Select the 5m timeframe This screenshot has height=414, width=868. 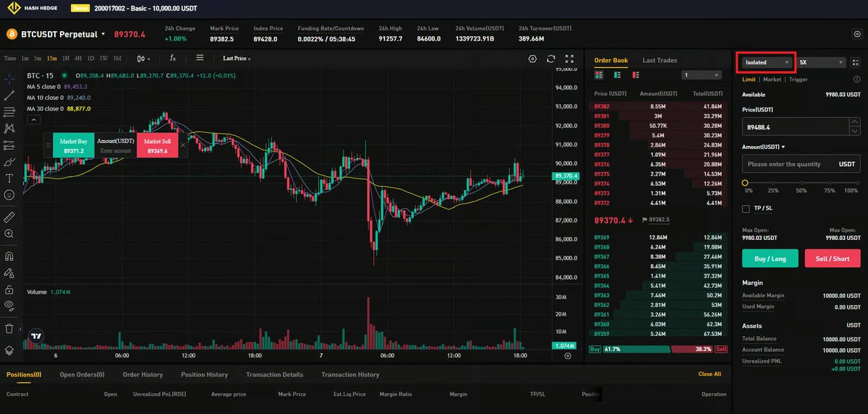(38, 59)
